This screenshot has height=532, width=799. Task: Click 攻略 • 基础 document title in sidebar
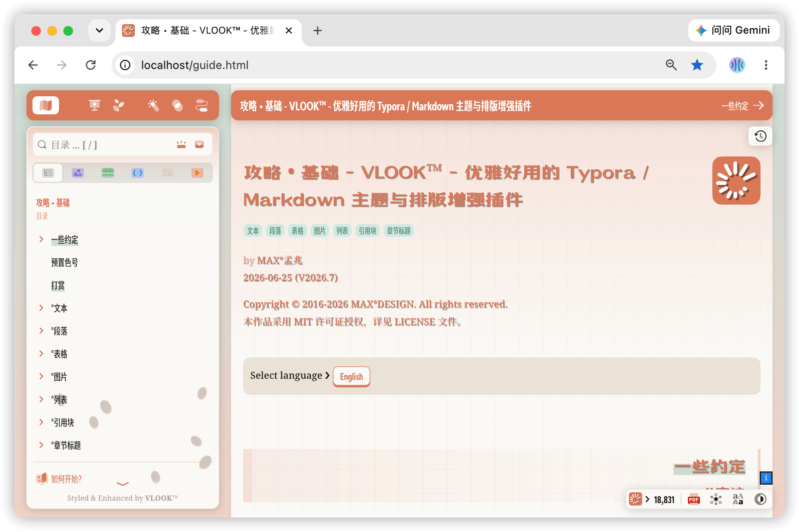click(x=53, y=203)
